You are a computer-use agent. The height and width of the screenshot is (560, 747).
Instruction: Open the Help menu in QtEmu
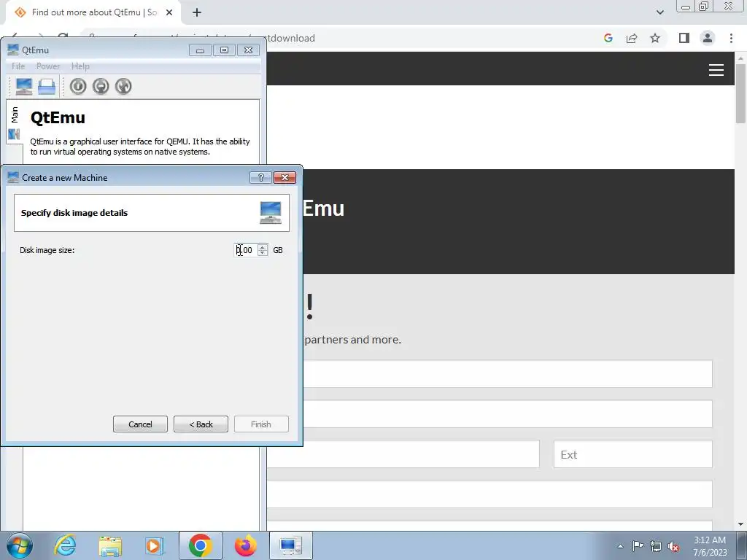point(80,66)
